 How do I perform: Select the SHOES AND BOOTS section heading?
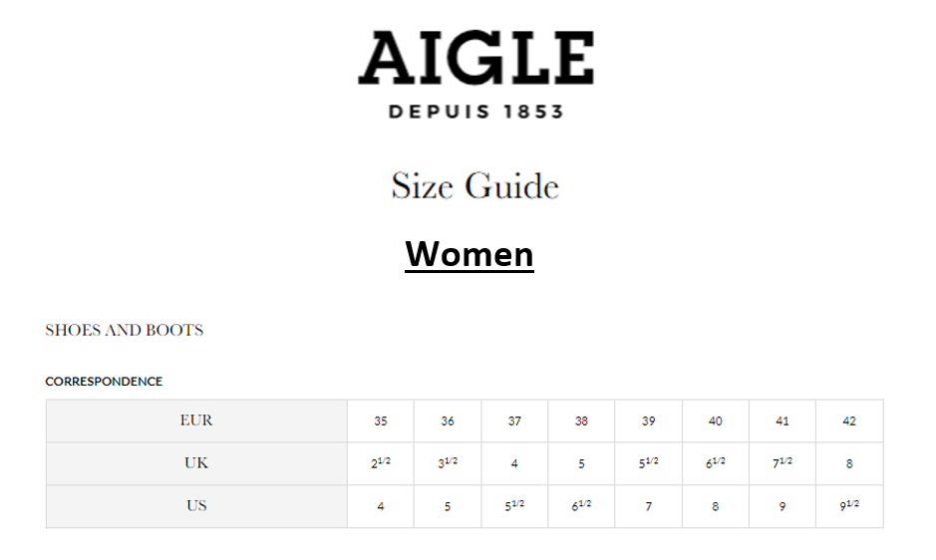coord(124,330)
